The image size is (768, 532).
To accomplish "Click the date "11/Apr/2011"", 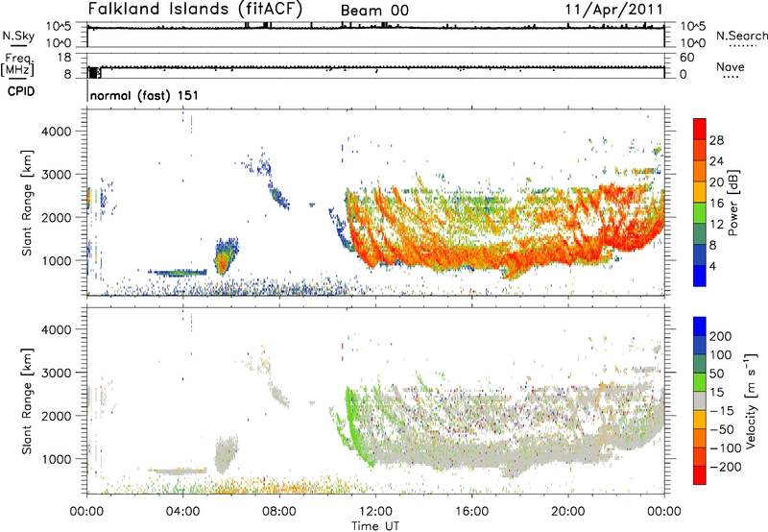I will point(614,10).
